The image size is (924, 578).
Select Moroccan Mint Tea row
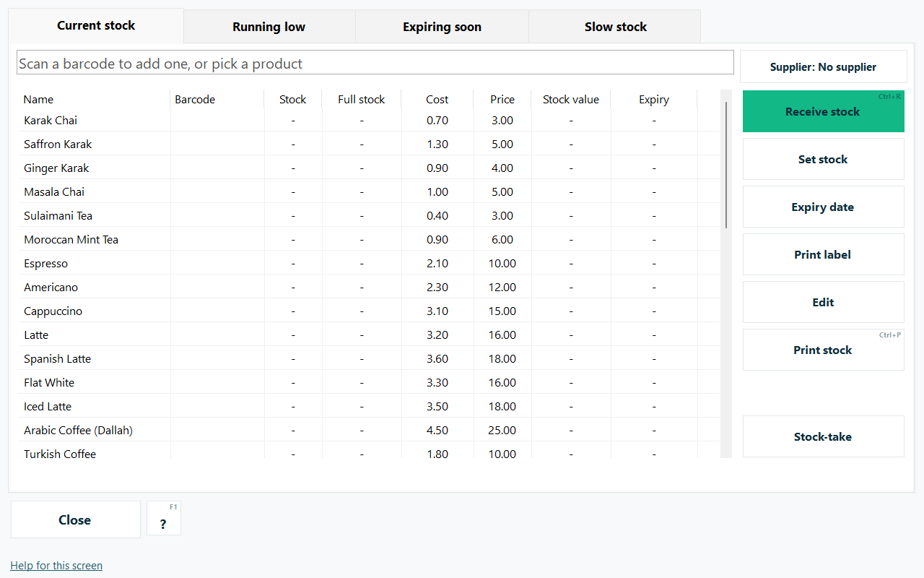pyautogui.click(x=369, y=239)
